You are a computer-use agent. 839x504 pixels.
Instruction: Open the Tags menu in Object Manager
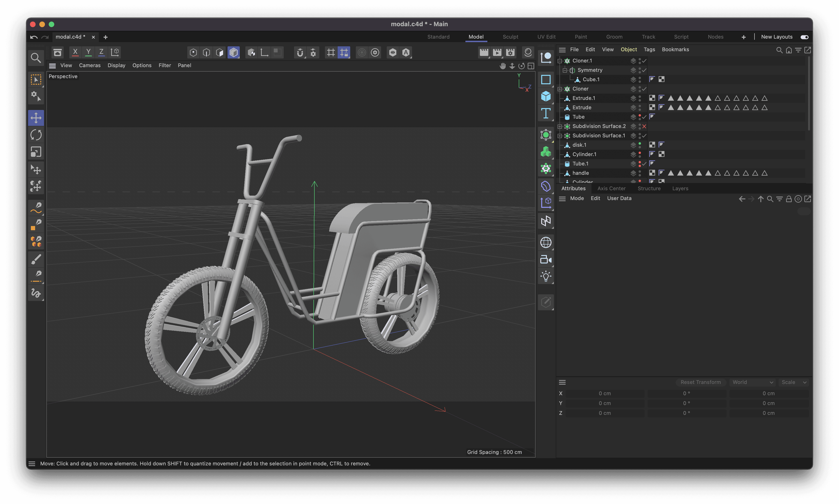point(649,50)
